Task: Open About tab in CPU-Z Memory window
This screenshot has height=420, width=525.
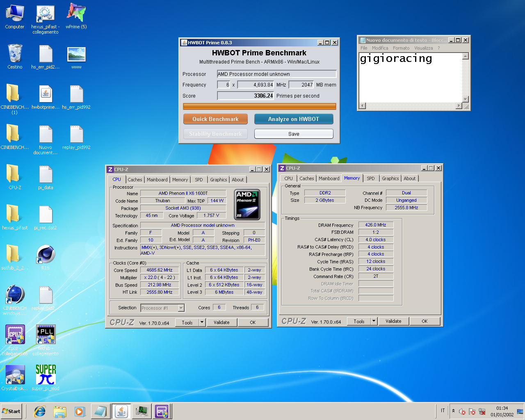Action: coord(409,178)
